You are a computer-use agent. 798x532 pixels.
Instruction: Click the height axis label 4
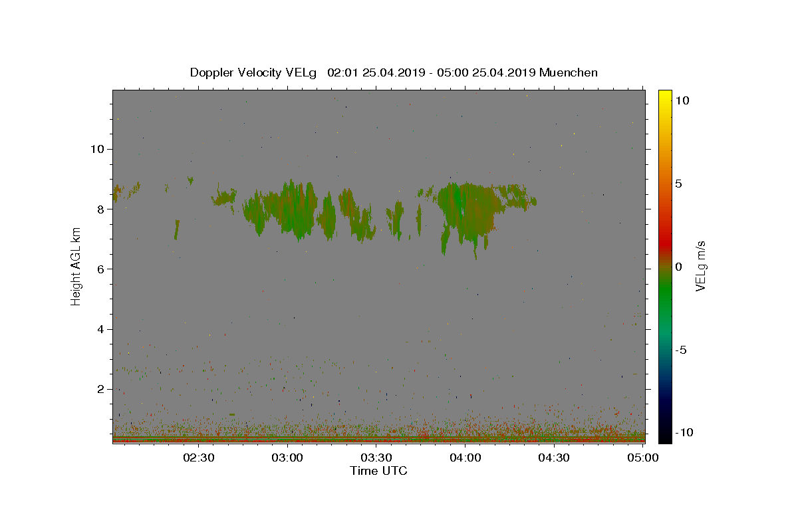tap(102, 329)
